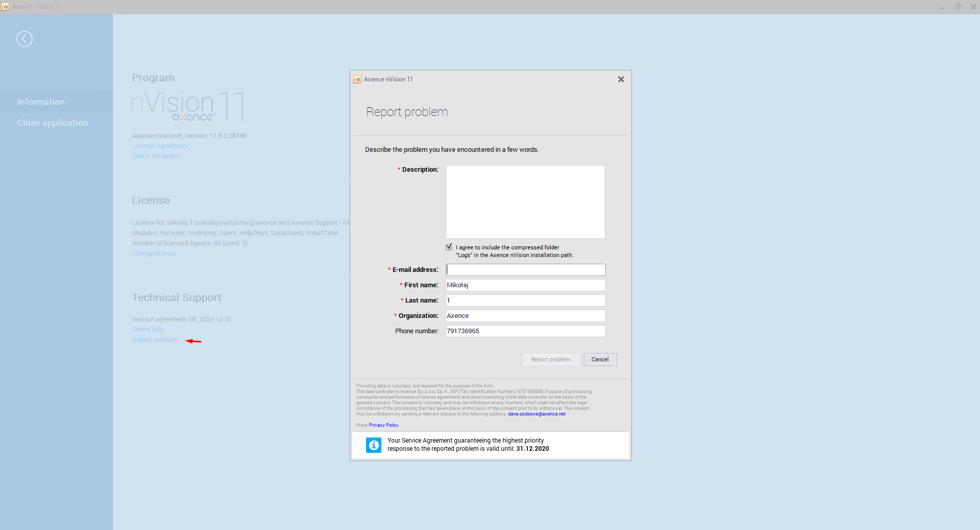Select Information in the sidebar
Viewport: 980px width, 530px height.
41,102
